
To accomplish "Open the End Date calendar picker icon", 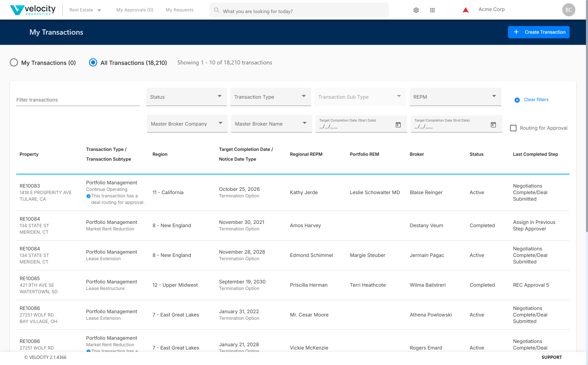I will coord(493,125).
